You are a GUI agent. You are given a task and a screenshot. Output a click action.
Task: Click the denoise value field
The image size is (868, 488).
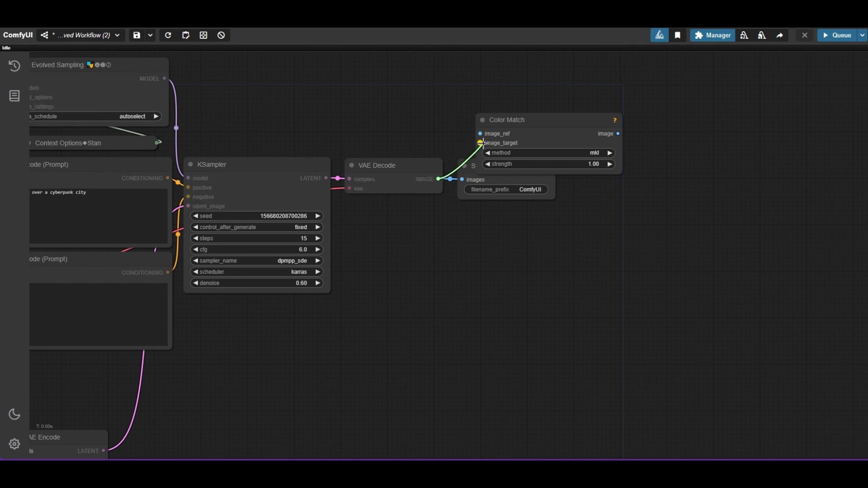click(x=257, y=283)
